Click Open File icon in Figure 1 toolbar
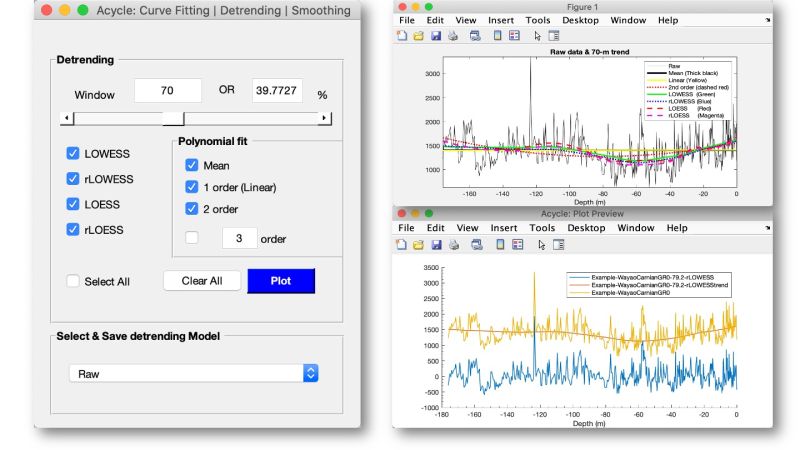The width and height of the screenshot is (800, 450). 418,36
